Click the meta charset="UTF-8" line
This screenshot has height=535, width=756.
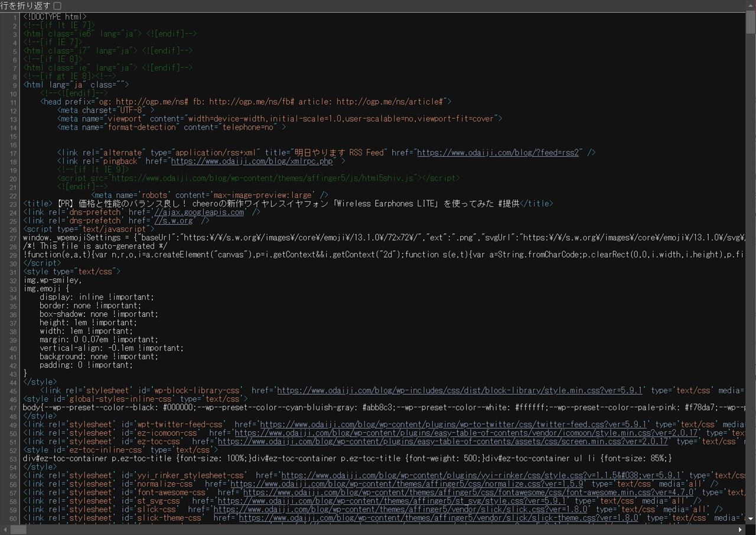[106, 110]
